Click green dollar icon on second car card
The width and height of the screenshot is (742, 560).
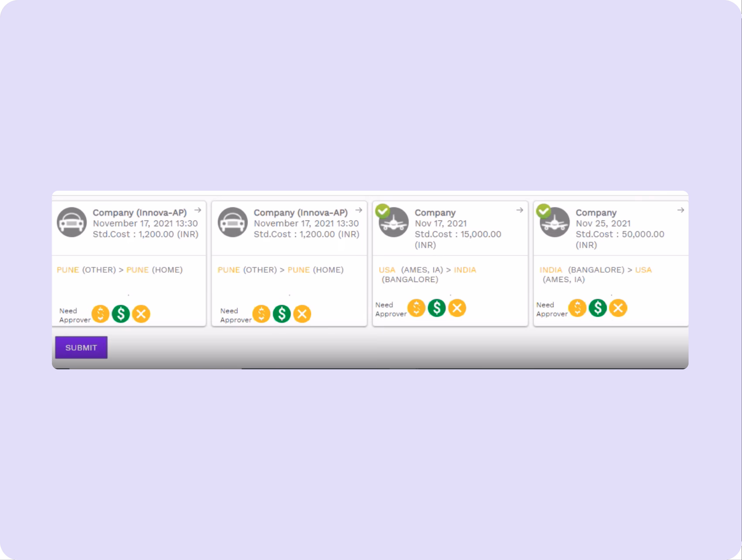282,314
